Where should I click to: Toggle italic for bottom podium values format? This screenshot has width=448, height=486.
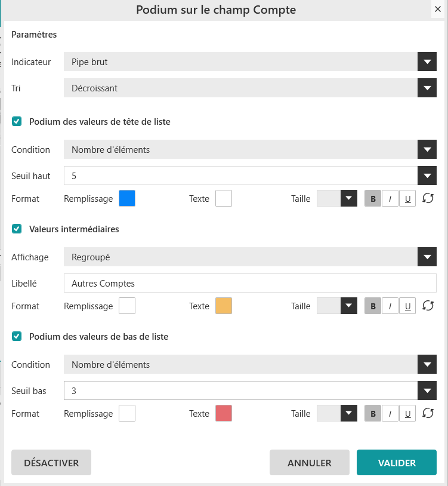tap(390, 414)
